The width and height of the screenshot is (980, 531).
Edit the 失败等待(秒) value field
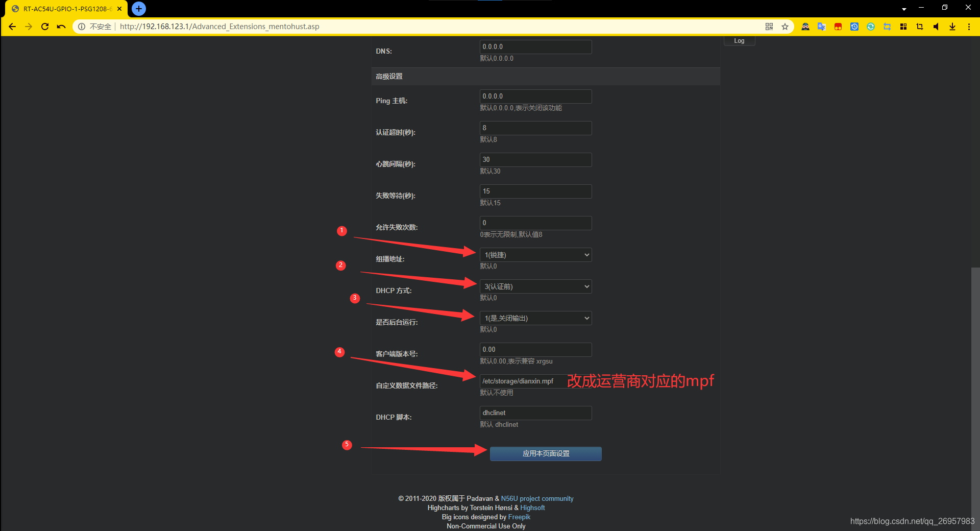point(535,191)
